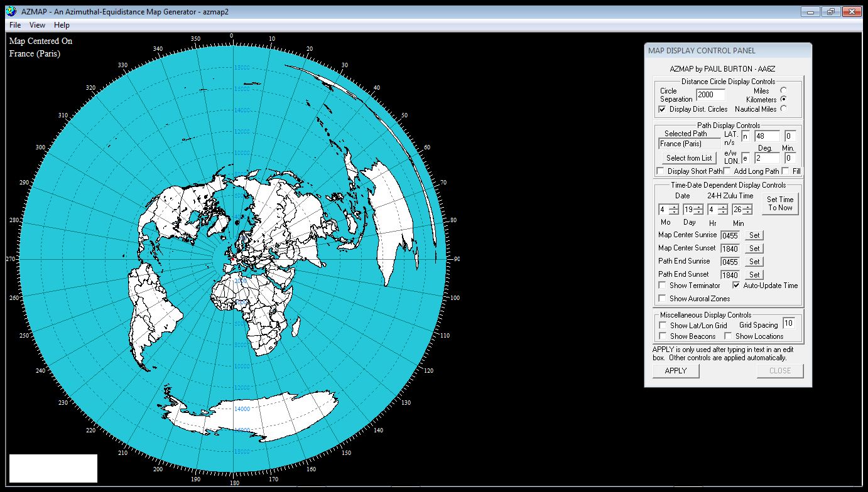The height and width of the screenshot is (492, 868).
Task: Increment the month spinner up arrow
Action: tap(674, 206)
